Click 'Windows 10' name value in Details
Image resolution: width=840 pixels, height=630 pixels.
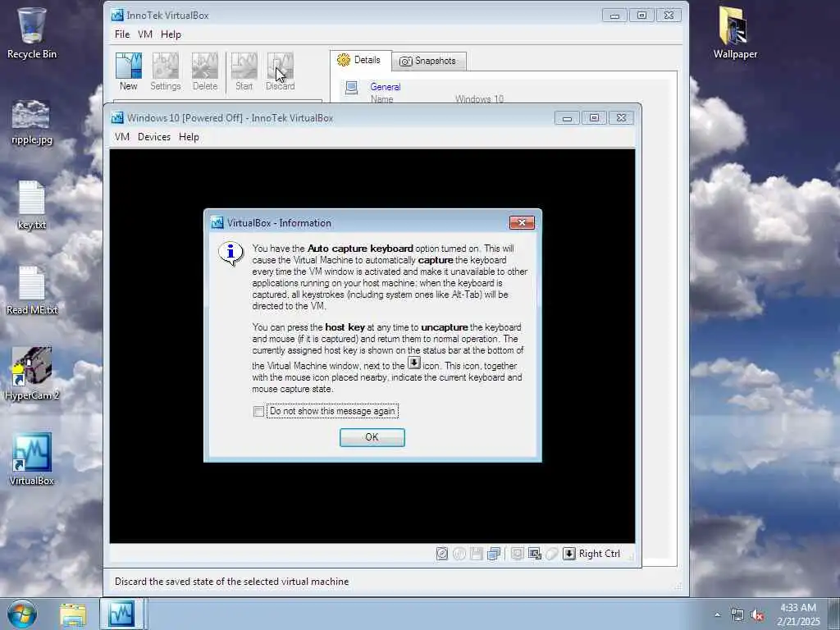(x=479, y=99)
